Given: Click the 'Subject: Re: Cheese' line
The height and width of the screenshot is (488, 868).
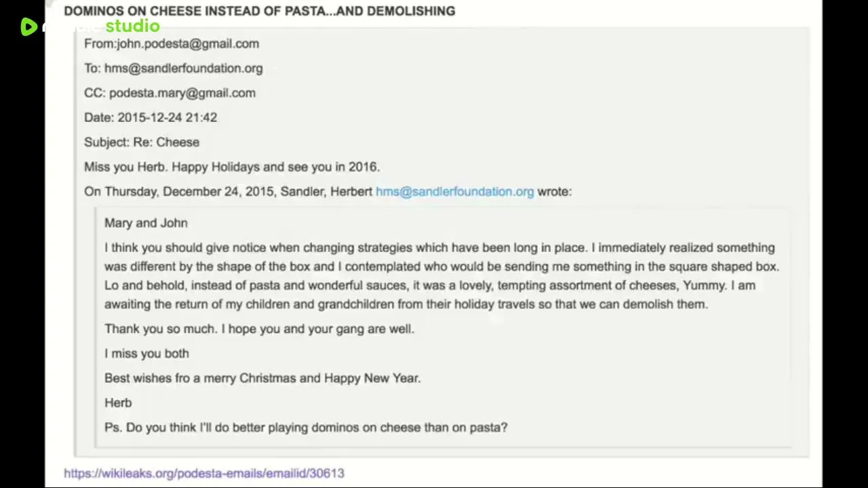Looking at the screenshot, I should pos(142,142).
